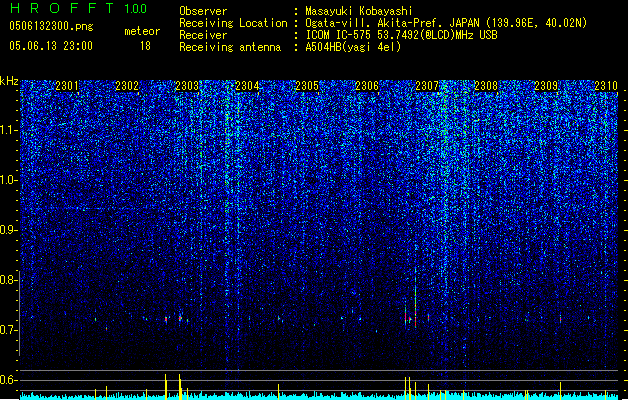Select observer name Masayuki Kobayashi
This screenshot has height=400, width=629.
[x=359, y=11]
